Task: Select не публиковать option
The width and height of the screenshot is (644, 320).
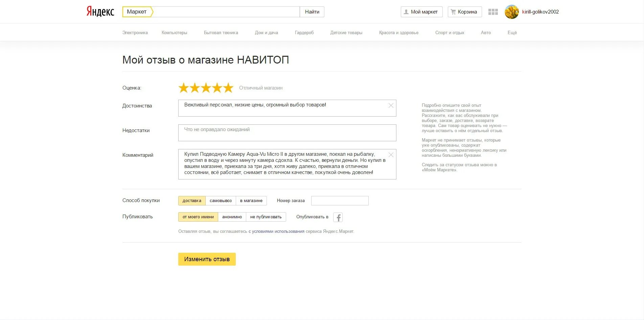Action: (266, 217)
